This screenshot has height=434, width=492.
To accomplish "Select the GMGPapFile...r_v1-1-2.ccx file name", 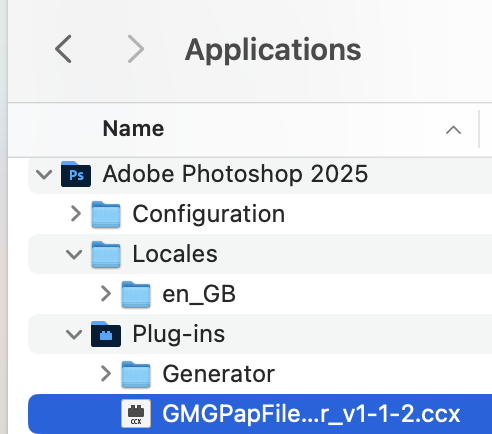I will pos(311,414).
